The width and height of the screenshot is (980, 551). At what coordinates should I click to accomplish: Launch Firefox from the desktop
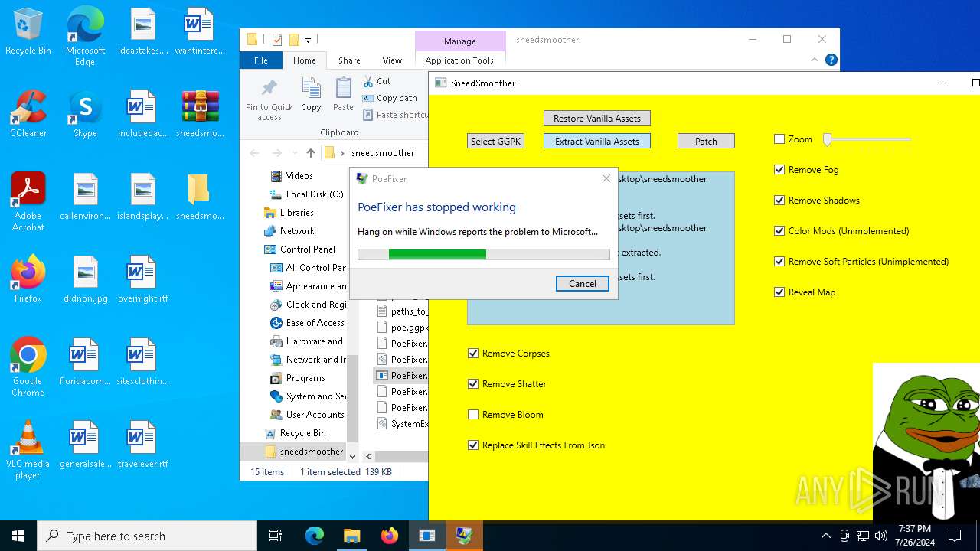(28, 279)
